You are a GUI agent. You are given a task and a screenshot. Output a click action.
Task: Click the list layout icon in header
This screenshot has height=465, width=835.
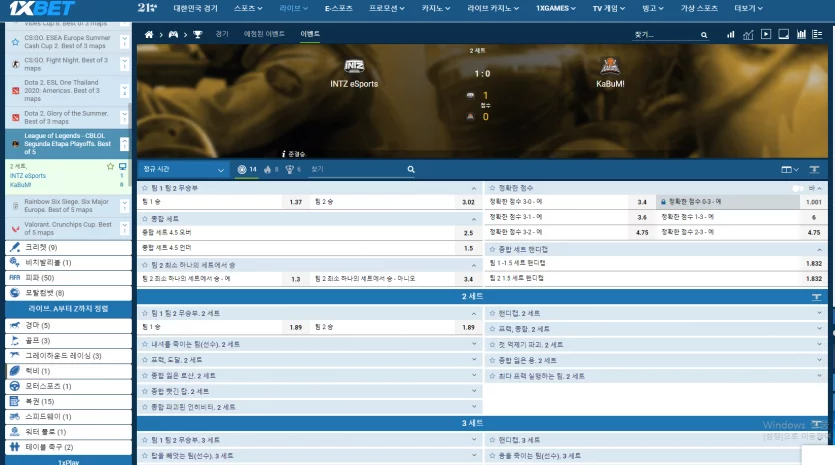(817, 34)
